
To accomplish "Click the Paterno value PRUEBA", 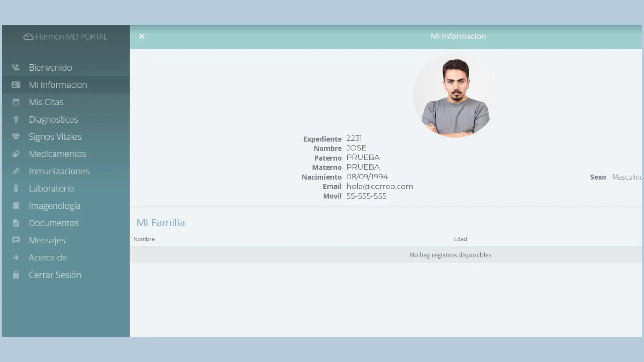I will click(363, 158).
